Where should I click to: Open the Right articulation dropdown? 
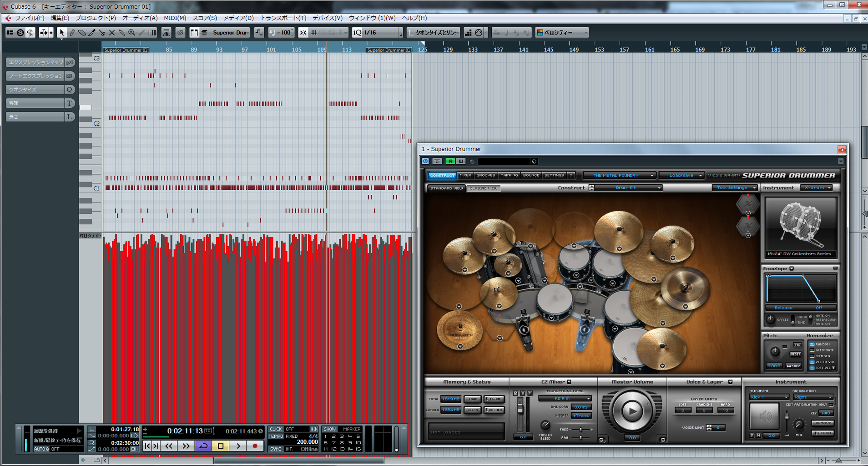(813, 397)
